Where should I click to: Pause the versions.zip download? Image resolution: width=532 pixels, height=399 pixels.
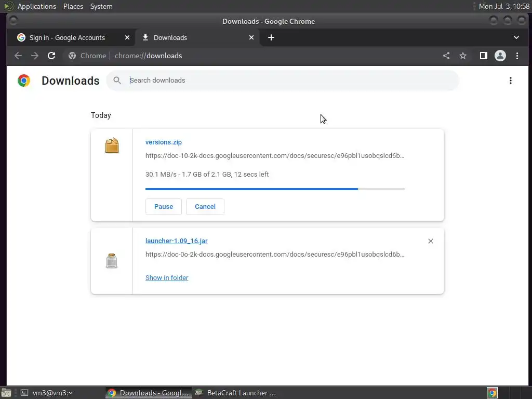164,207
